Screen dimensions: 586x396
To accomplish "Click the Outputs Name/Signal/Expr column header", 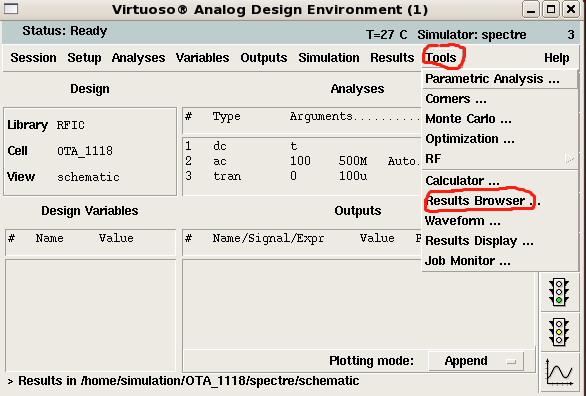I will (x=268, y=238).
